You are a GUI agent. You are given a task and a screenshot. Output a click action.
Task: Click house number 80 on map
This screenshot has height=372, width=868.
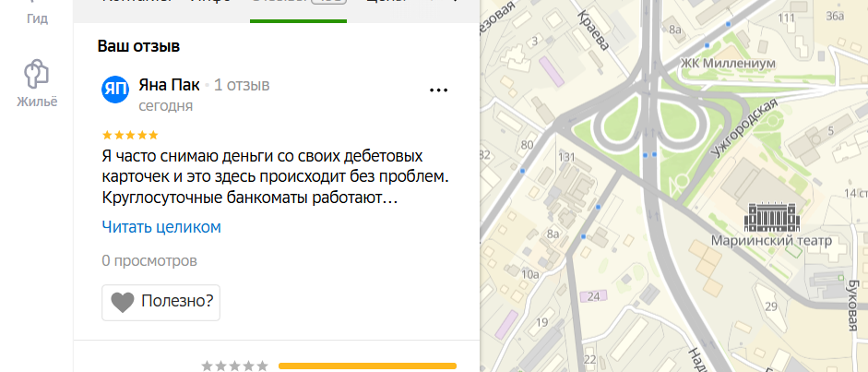click(527, 146)
